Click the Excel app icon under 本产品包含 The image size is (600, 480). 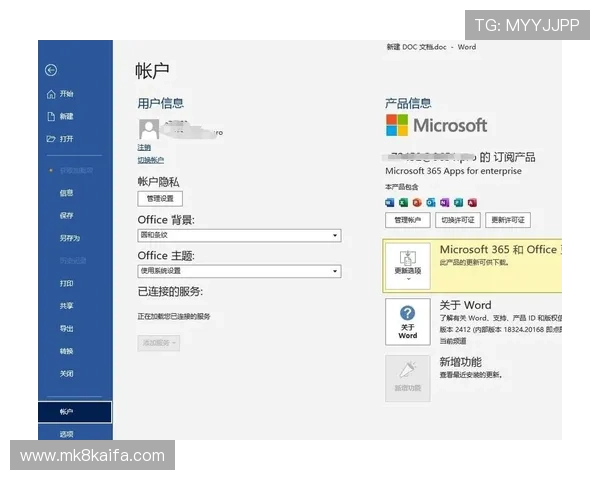[403, 202]
